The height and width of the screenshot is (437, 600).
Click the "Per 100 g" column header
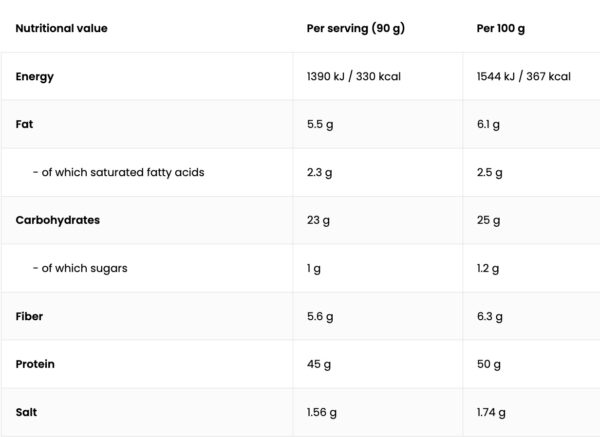502,28
